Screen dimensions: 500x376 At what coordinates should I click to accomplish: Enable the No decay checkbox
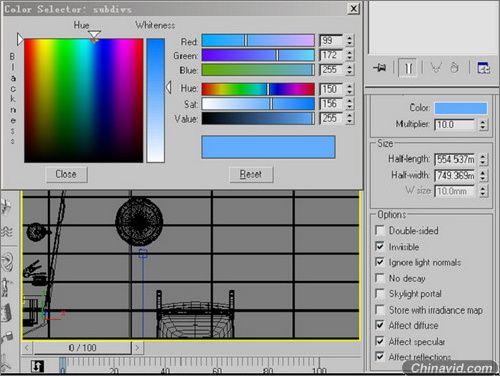380,278
